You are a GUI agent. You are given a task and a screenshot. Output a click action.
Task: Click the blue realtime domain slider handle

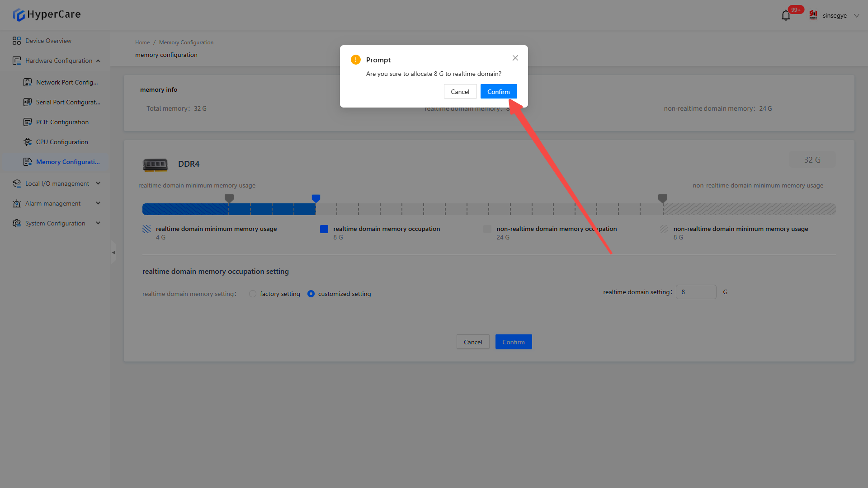pyautogui.click(x=316, y=198)
